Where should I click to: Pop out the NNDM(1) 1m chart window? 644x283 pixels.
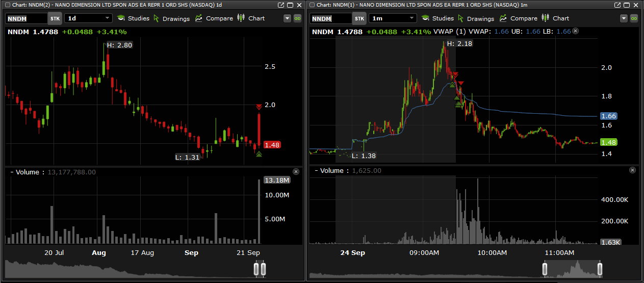[x=617, y=5]
